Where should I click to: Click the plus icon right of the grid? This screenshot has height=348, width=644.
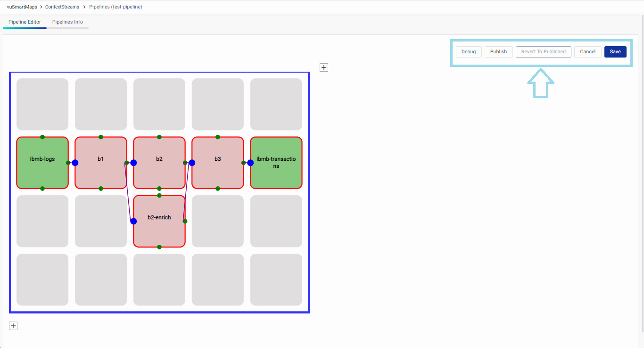click(x=324, y=67)
